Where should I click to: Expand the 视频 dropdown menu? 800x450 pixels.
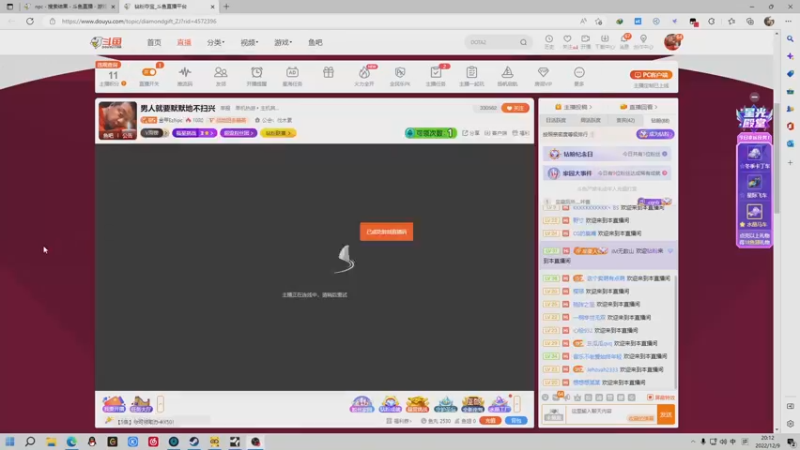(x=249, y=42)
